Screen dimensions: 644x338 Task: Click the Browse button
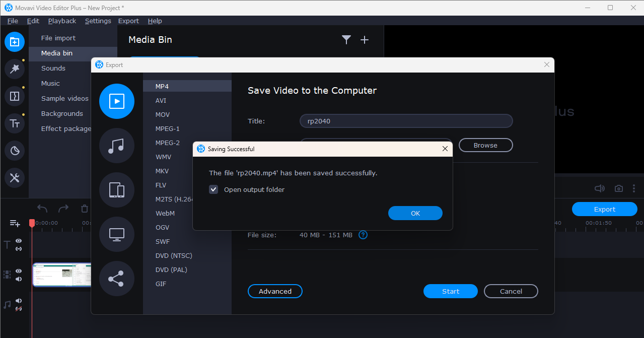point(485,145)
